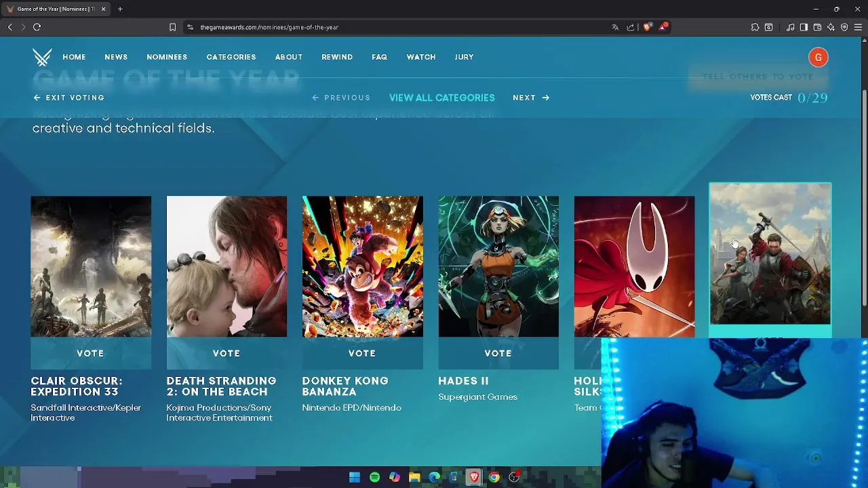Image resolution: width=868 pixels, height=488 pixels.
Task: Open Google Chrome from taskbar
Action: (494, 477)
